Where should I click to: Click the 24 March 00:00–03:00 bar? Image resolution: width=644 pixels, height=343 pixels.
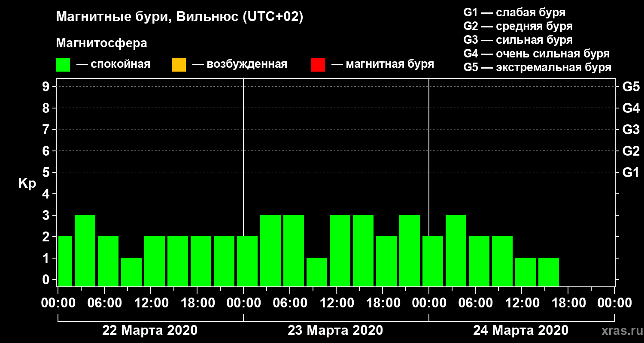pyautogui.click(x=433, y=261)
